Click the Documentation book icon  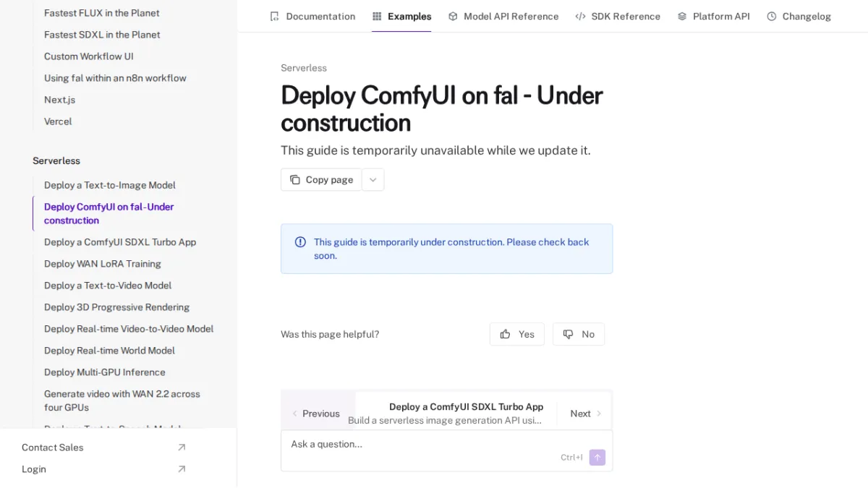(x=274, y=16)
